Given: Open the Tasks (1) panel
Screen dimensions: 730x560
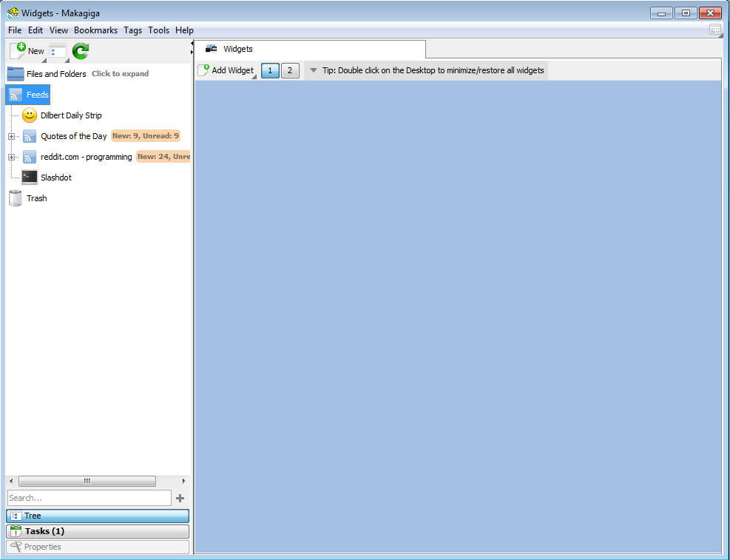Looking at the screenshot, I should tap(98, 531).
